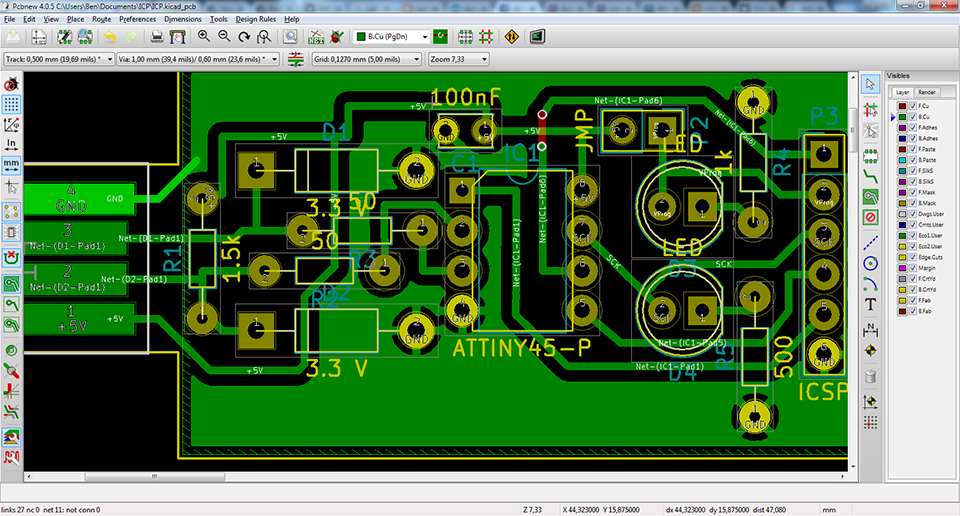Open the Zoom 7,33 dropdown
The height and width of the screenshot is (516, 960).
point(459,59)
